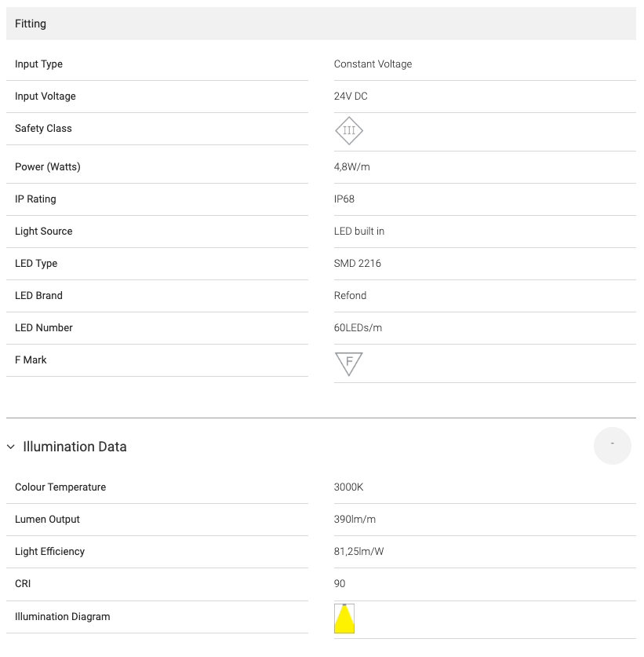
Task: Click the F Mark triangle icon
Action: tap(349, 363)
